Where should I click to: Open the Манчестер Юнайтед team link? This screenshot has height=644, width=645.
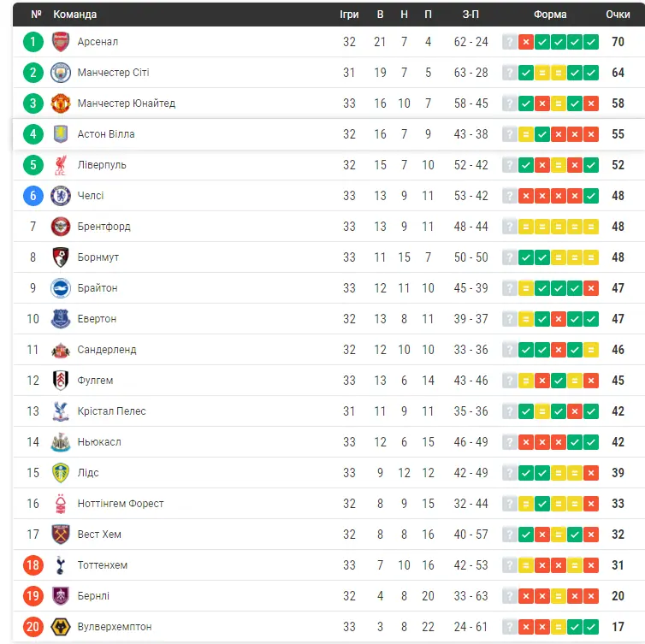point(126,103)
